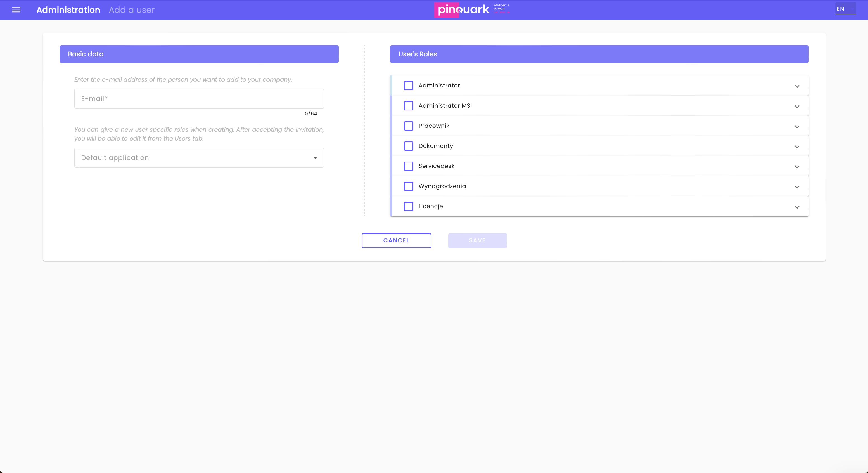This screenshot has width=868, height=473.
Task: Open the hamburger navigation menu
Action: 16,10
